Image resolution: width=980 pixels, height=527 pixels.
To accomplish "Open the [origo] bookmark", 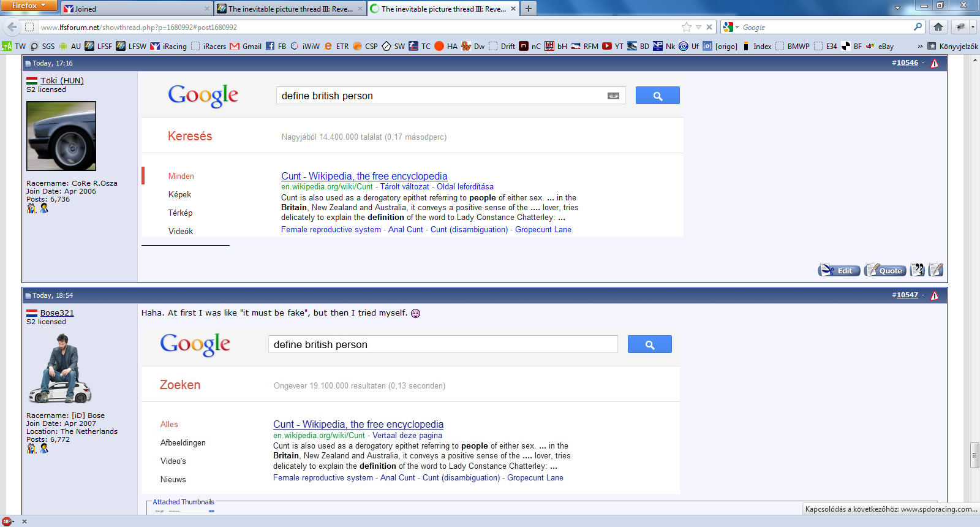I will click(720, 46).
